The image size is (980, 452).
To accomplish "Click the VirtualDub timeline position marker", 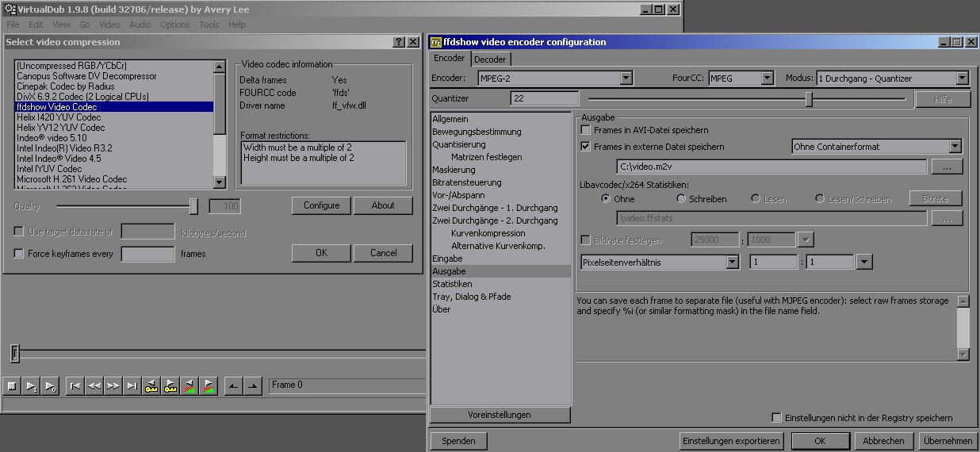I will click(x=14, y=353).
